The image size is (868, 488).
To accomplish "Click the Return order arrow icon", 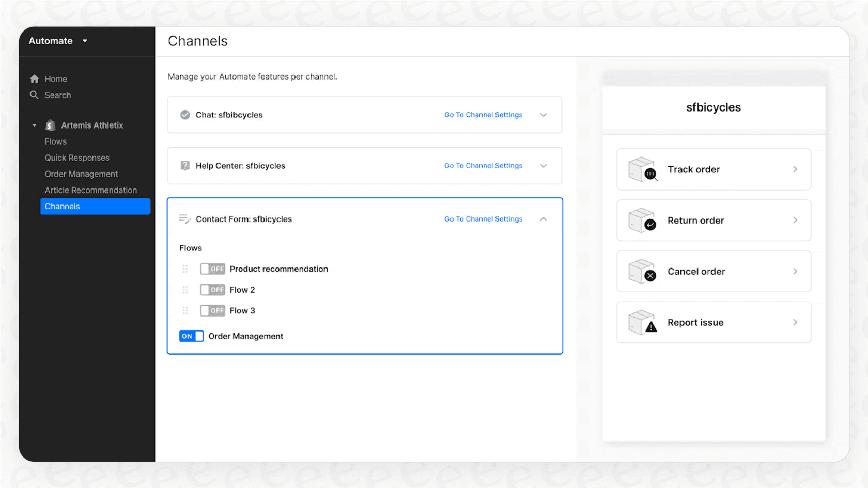I will (642, 221).
